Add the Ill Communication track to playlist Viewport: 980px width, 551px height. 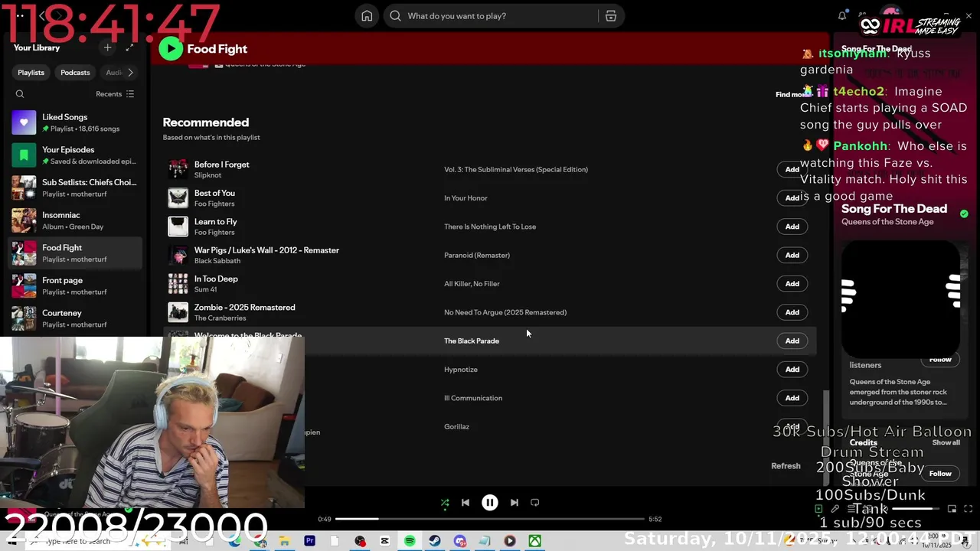(792, 398)
